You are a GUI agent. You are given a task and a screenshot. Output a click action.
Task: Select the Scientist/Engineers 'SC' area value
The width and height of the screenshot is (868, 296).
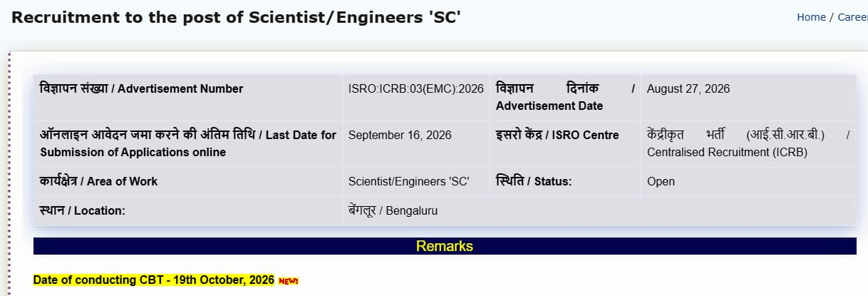[408, 182]
